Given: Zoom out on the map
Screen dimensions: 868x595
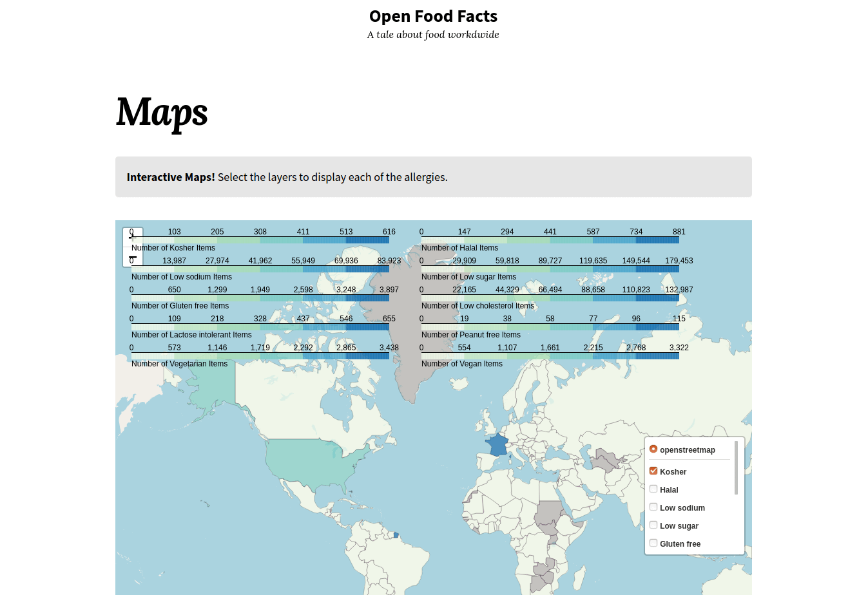Looking at the screenshot, I should point(133,257).
